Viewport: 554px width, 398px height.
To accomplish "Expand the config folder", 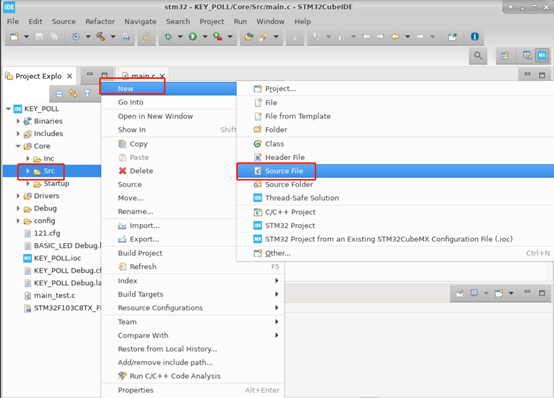I will click(18, 221).
